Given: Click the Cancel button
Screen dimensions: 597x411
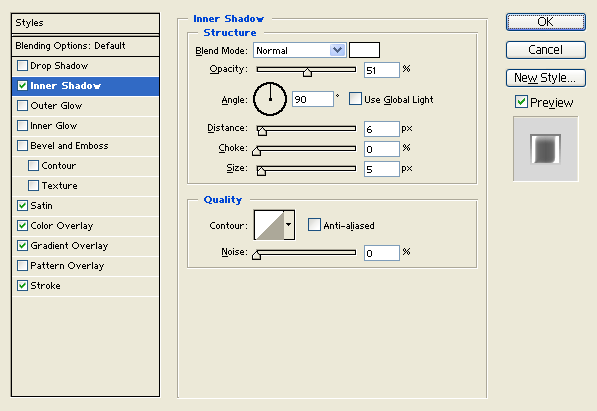Looking at the screenshot, I should (546, 50).
